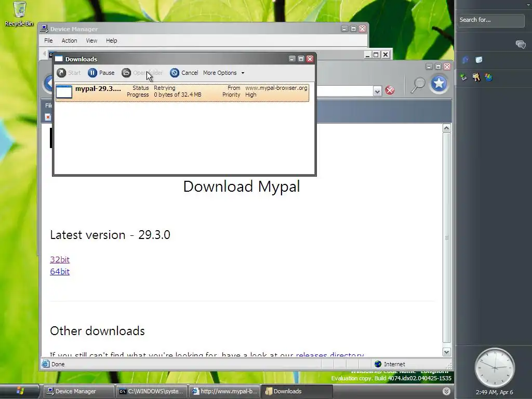Screen dimensions: 532x399
Task: Click the mypal-29.3.... file name
Action: point(98,88)
